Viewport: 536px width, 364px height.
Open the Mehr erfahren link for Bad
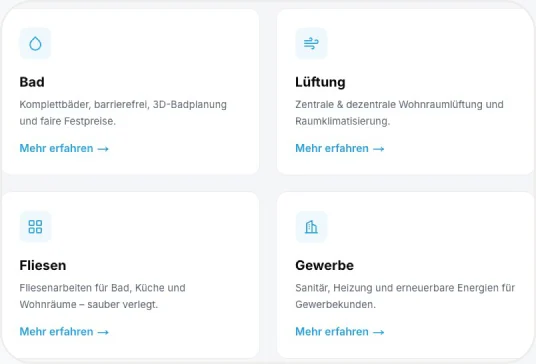tap(64, 148)
